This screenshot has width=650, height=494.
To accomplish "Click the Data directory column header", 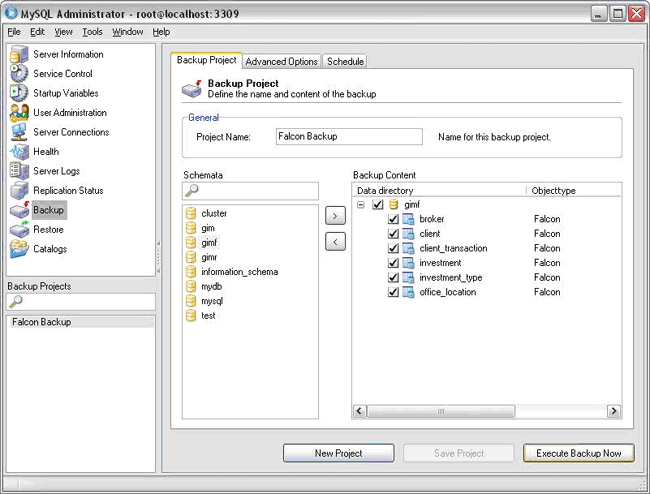I will point(439,191).
